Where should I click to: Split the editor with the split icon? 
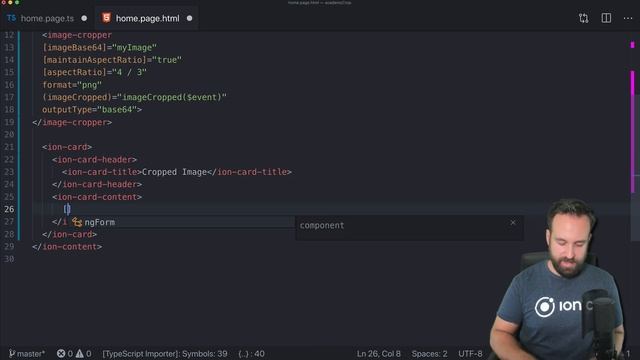(x=606, y=18)
